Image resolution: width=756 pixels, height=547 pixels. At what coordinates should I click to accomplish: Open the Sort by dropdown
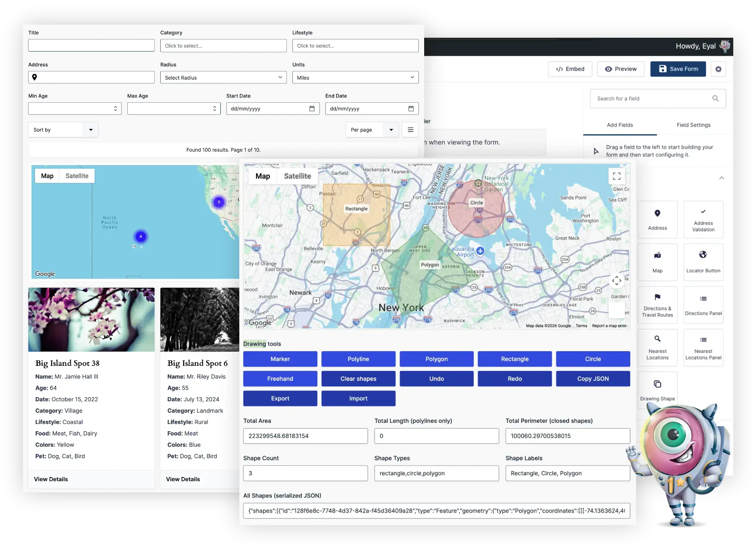(x=63, y=130)
